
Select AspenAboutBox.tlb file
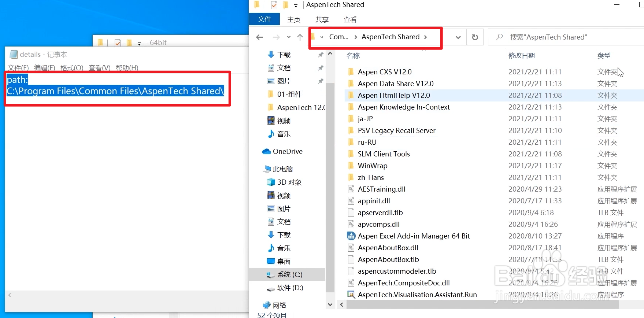tap(388, 259)
